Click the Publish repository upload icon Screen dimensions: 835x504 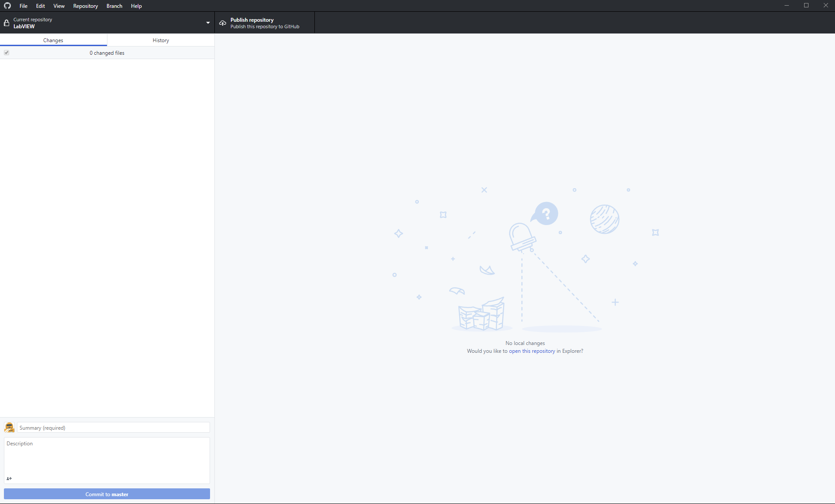pyautogui.click(x=223, y=23)
